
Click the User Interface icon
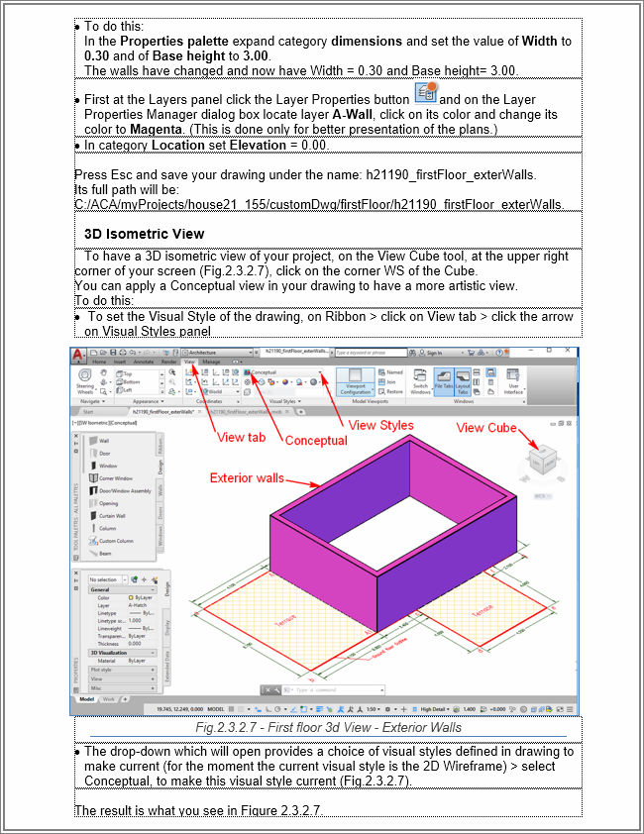point(513,374)
